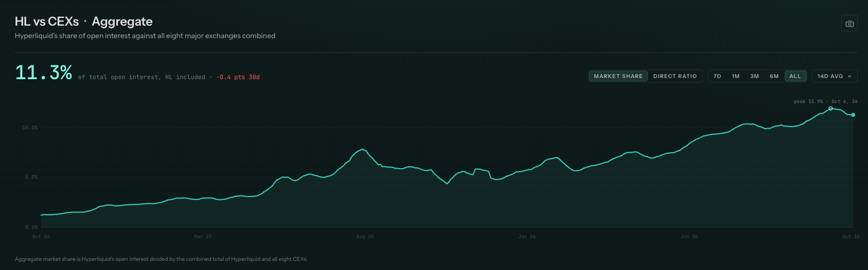Click the subtitle about Hyperliquid's share
Screen dimensions: 868x270
click(x=145, y=36)
